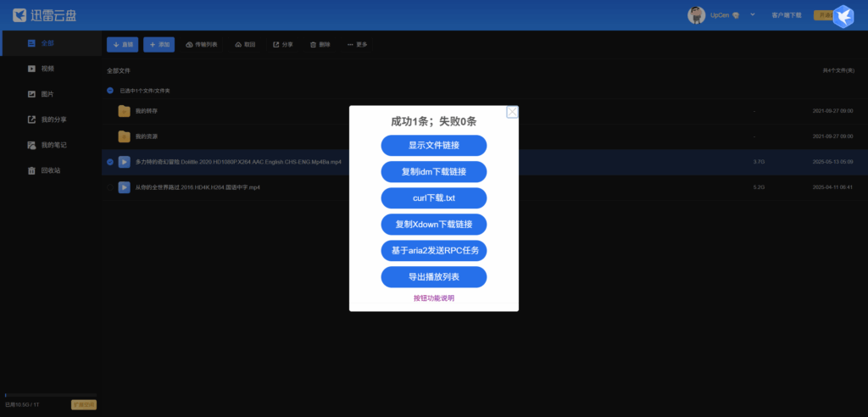The height and width of the screenshot is (417, 868).
Task: Switch to the 图片 sidebar tab
Action: tap(47, 94)
